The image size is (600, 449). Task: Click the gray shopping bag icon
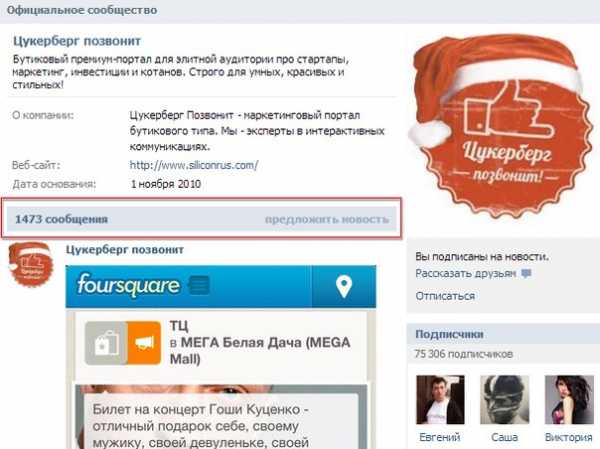[106, 343]
